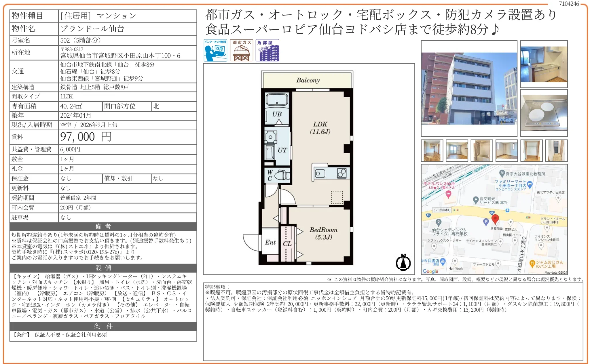
Task: Open the building exterior photo
Action: (x=469, y=88)
